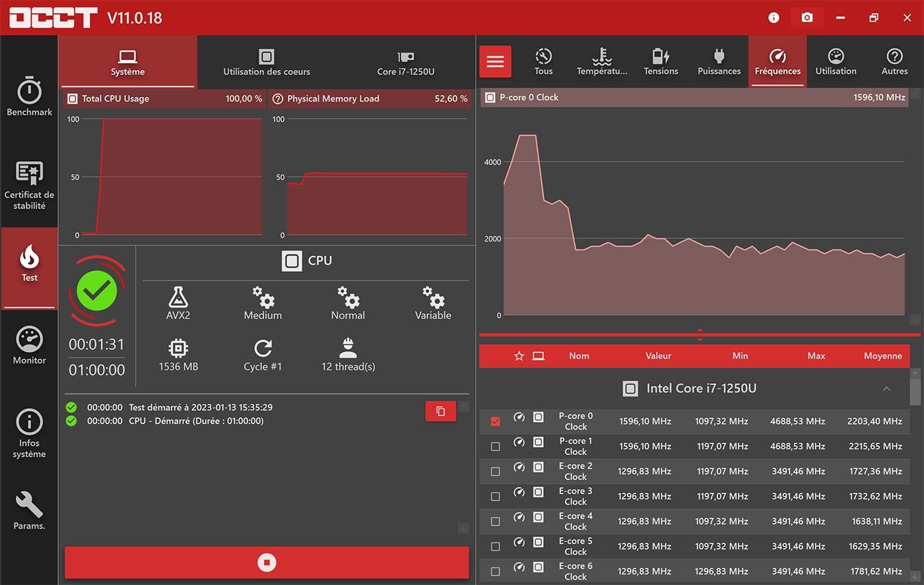Screen dimensions: 924x585
Task: Check the E-core 4 Clock checkbox
Action: [x=496, y=522]
